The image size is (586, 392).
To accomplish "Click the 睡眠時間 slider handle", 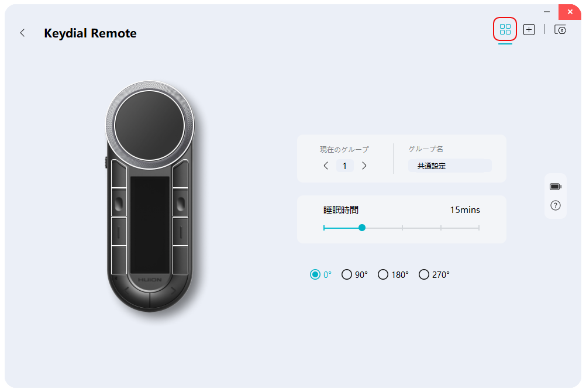I will (x=362, y=228).
